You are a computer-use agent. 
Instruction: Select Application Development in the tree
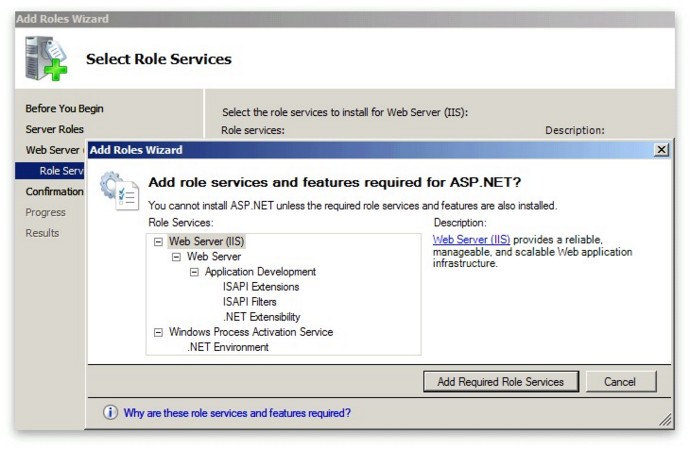[261, 272]
